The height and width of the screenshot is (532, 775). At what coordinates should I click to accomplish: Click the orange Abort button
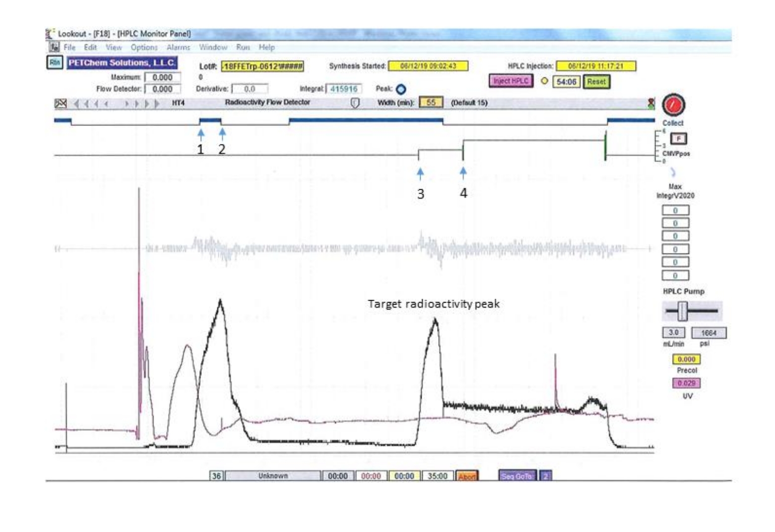467,476
